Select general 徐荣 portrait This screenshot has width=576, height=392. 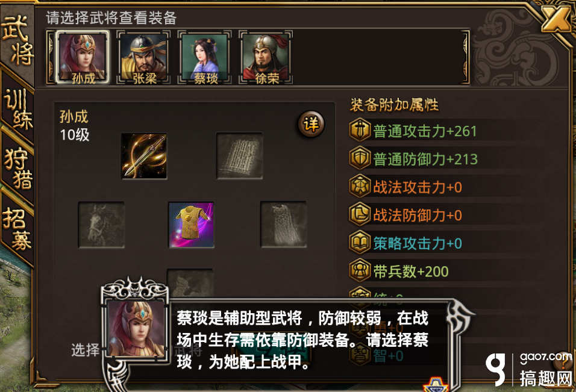coord(266,58)
